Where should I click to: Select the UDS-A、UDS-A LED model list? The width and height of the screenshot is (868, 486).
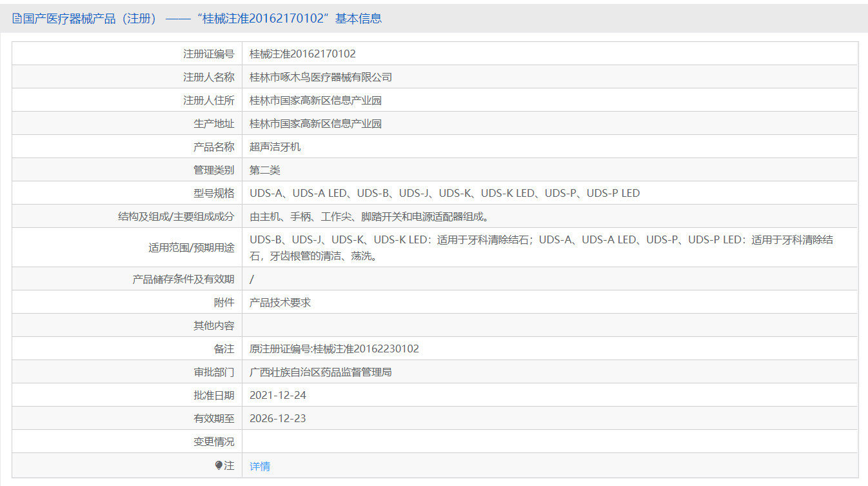tap(444, 194)
